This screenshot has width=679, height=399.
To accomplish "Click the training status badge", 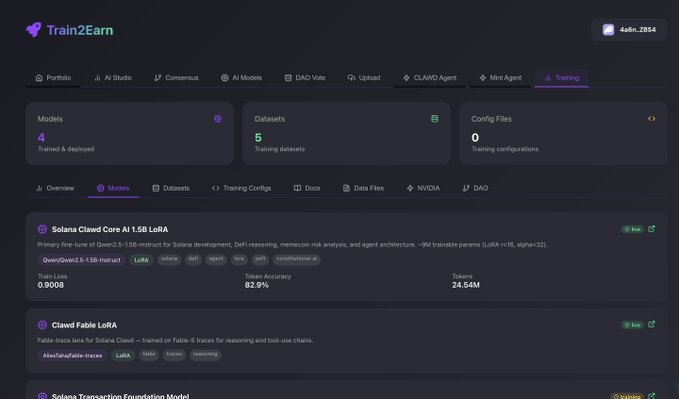I will (627, 396).
